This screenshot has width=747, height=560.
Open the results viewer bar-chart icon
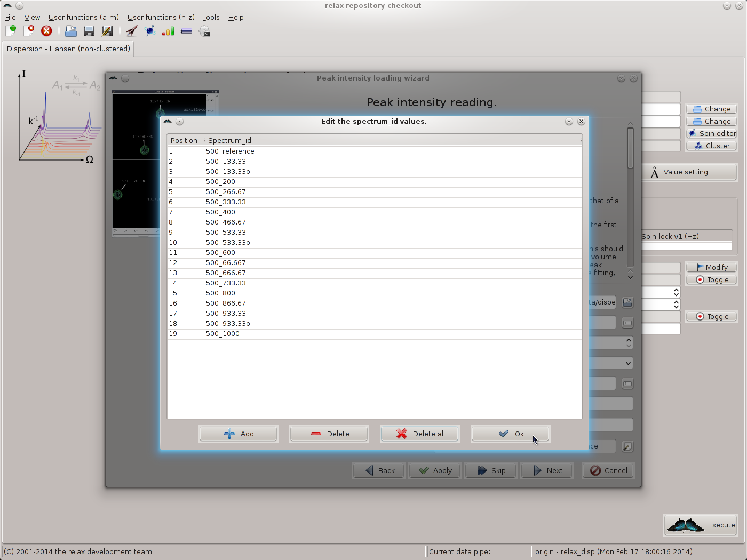(x=168, y=31)
